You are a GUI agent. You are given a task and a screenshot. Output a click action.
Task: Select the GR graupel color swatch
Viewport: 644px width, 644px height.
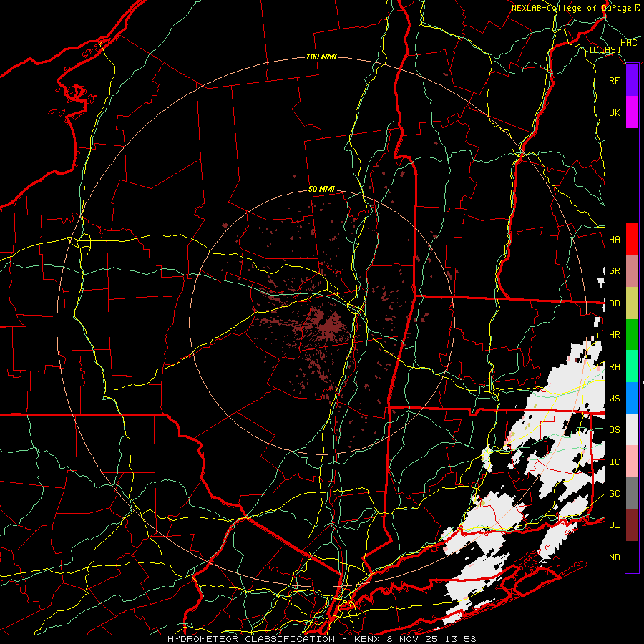[x=632, y=271]
